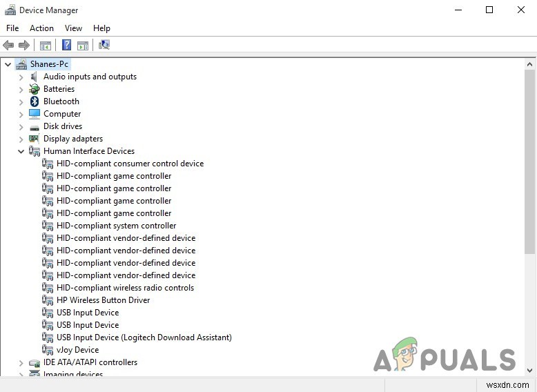Click icon of HID-compliant system controller
Viewport: 537px width, 392px height.
48,226
